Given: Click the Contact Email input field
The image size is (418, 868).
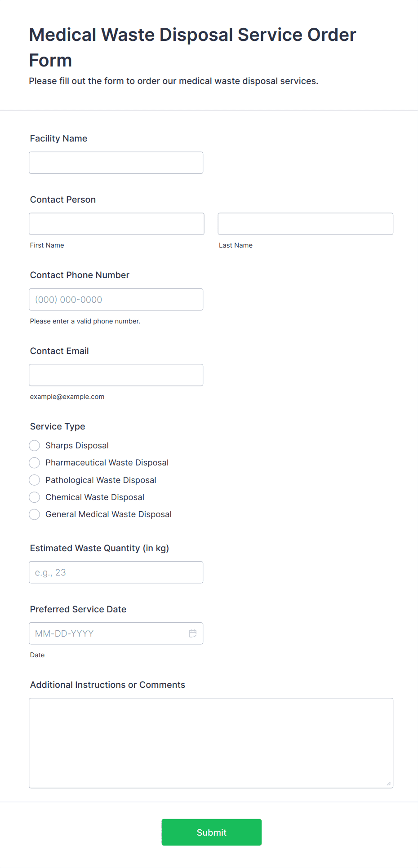Looking at the screenshot, I should pyautogui.click(x=116, y=375).
